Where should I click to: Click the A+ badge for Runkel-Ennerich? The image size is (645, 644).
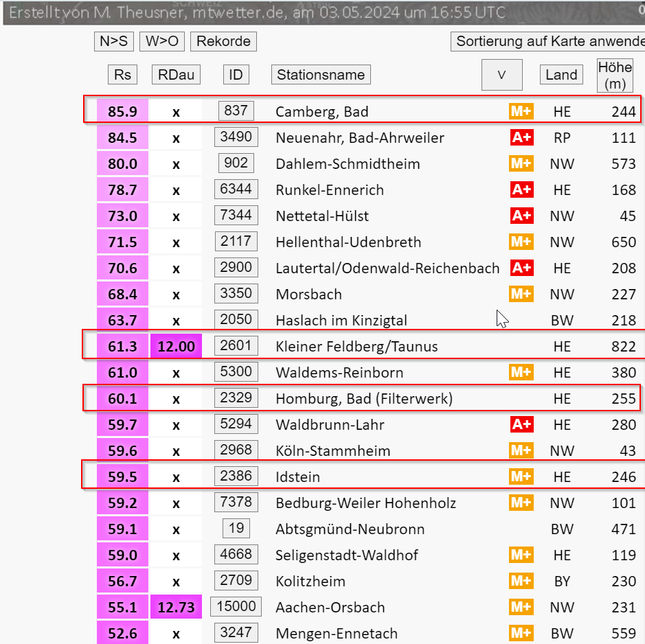click(522, 189)
